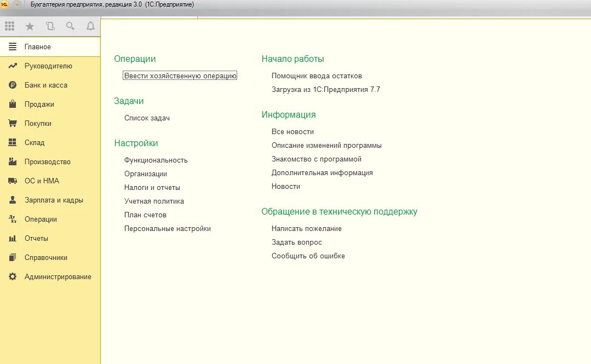This screenshot has width=591, height=364.
Task: Click the search magnifier icon
Action: (x=70, y=26)
